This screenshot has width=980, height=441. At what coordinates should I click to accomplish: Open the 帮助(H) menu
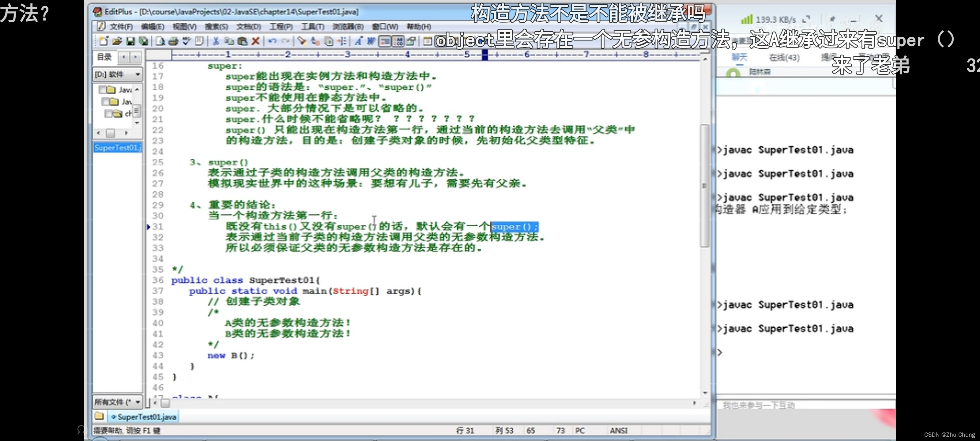click(419, 27)
